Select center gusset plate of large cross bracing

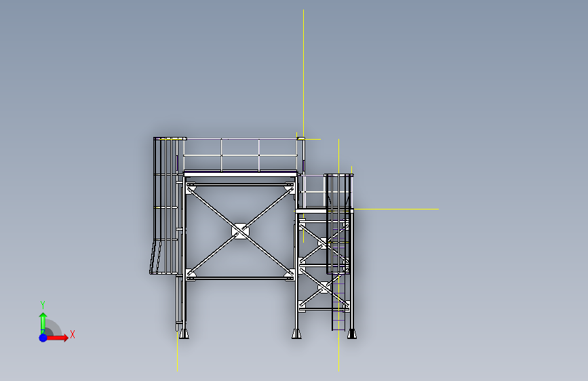(x=240, y=231)
